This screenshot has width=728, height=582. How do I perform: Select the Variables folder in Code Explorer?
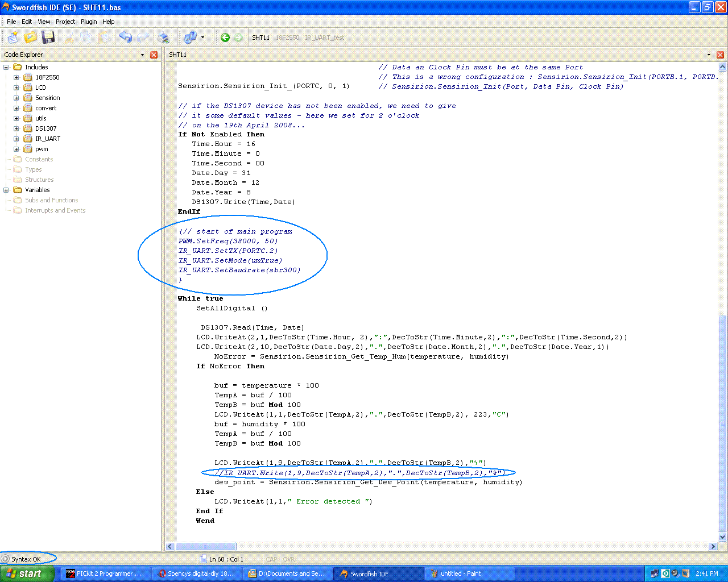37,190
